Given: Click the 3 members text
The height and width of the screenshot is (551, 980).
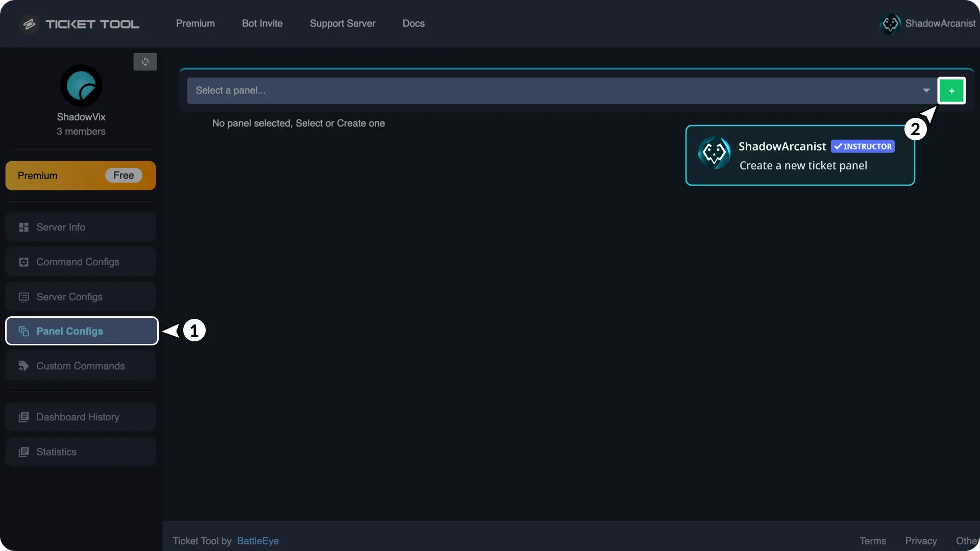Looking at the screenshot, I should point(81,132).
